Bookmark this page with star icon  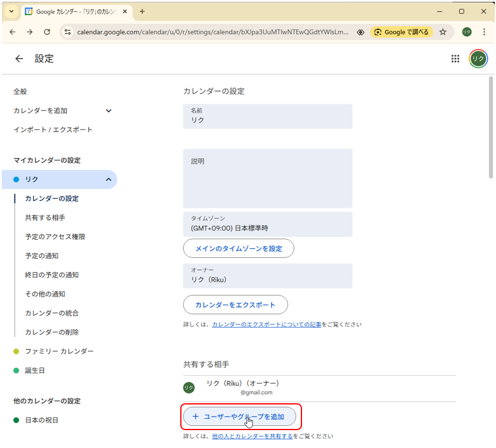(443, 32)
